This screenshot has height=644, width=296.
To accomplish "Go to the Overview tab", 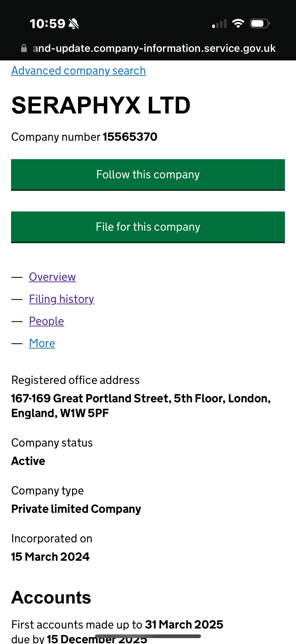I will (x=52, y=277).
